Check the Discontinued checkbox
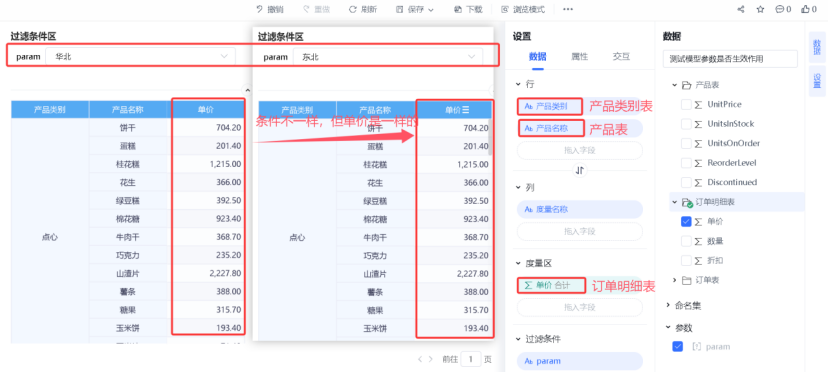The image size is (829, 372). pos(686,182)
